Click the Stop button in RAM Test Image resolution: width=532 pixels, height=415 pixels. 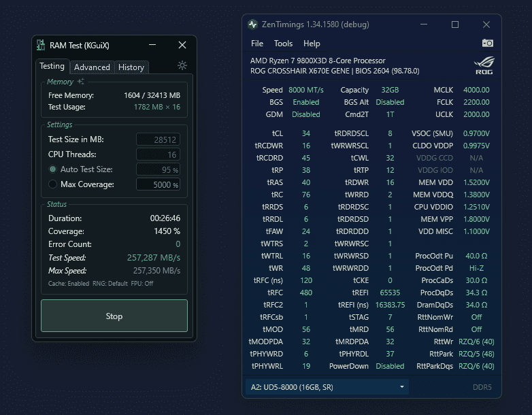click(114, 316)
